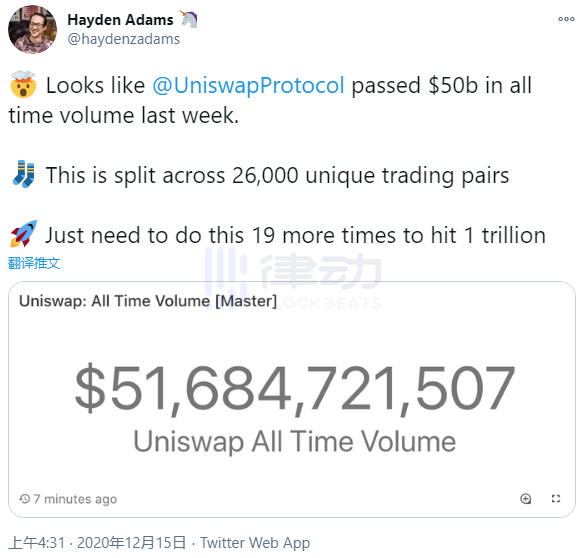The image size is (586, 558).
Task: Click the rocket emoji icon
Action: pyautogui.click(x=24, y=234)
